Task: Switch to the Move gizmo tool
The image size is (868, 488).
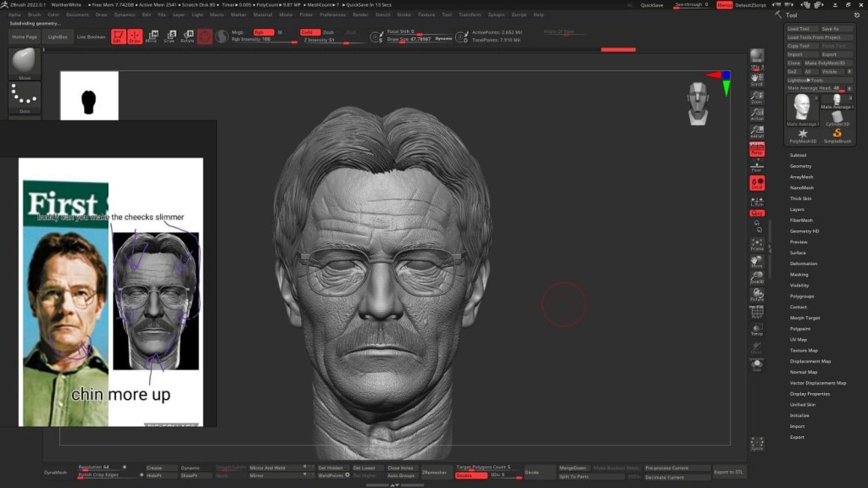Action: coord(152,36)
